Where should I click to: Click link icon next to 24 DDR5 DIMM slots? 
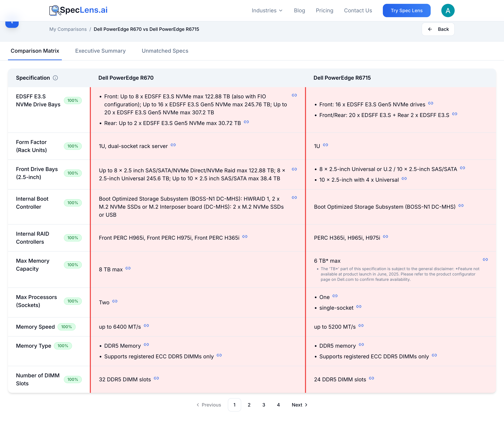coord(371,378)
